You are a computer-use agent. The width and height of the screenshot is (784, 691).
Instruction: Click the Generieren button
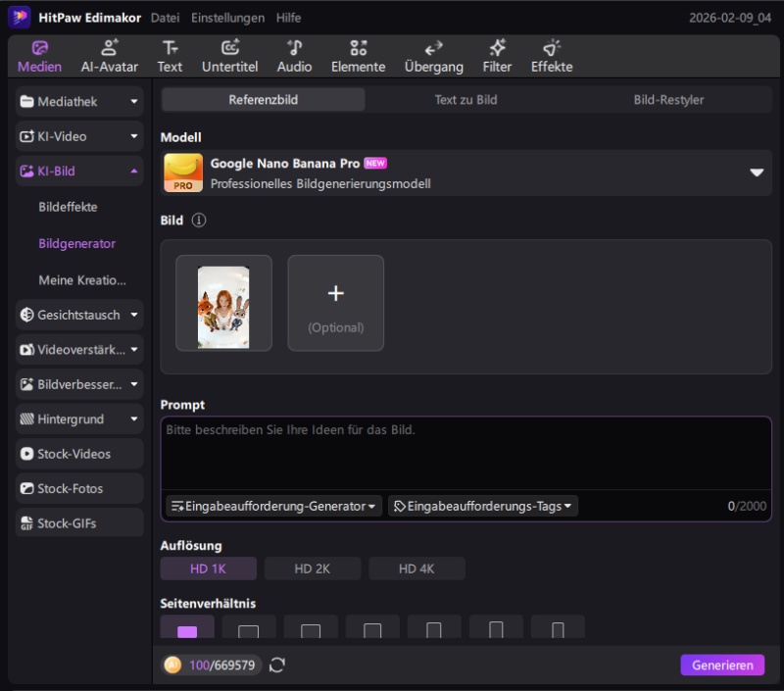pyautogui.click(x=721, y=665)
